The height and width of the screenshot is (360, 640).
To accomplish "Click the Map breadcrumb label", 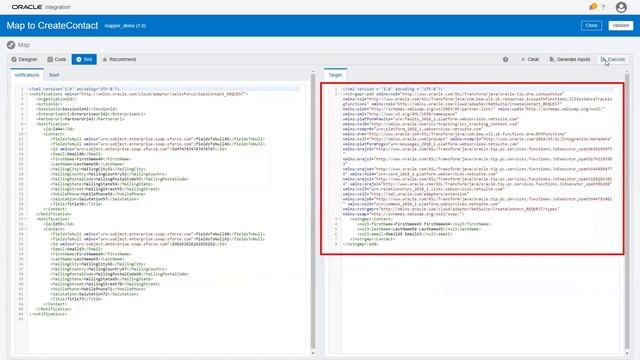I will pos(24,45).
